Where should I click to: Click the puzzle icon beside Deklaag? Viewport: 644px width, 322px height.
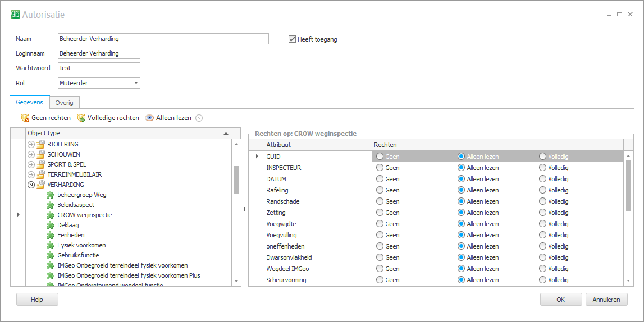(51, 226)
